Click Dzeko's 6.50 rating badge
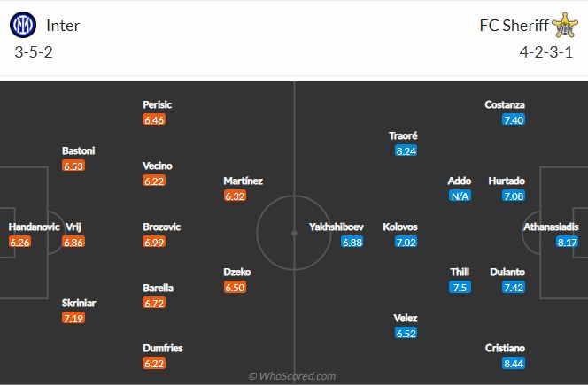The height and width of the screenshot is (385, 588). pyautogui.click(x=235, y=287)
